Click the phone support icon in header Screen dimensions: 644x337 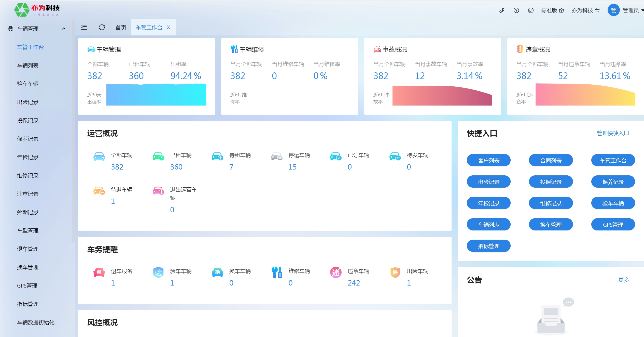click(x=502, y=10)
